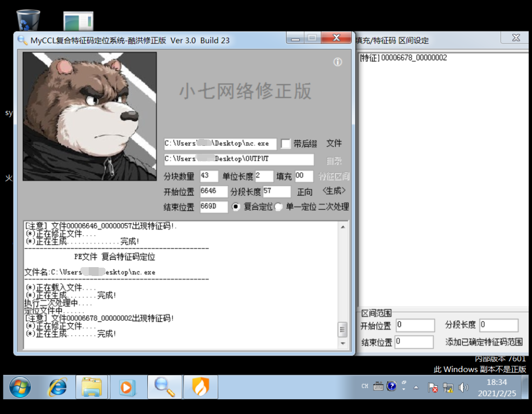The width and height of the screenshot is (532, 414).
Task: Toggle the 带后缀 checkbox
Action: click(x=285, y=144)
